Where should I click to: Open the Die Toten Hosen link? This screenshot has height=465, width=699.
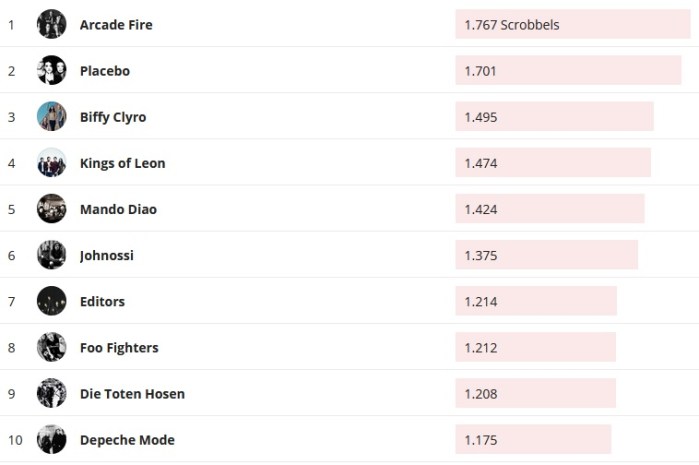tap(132, 394)
